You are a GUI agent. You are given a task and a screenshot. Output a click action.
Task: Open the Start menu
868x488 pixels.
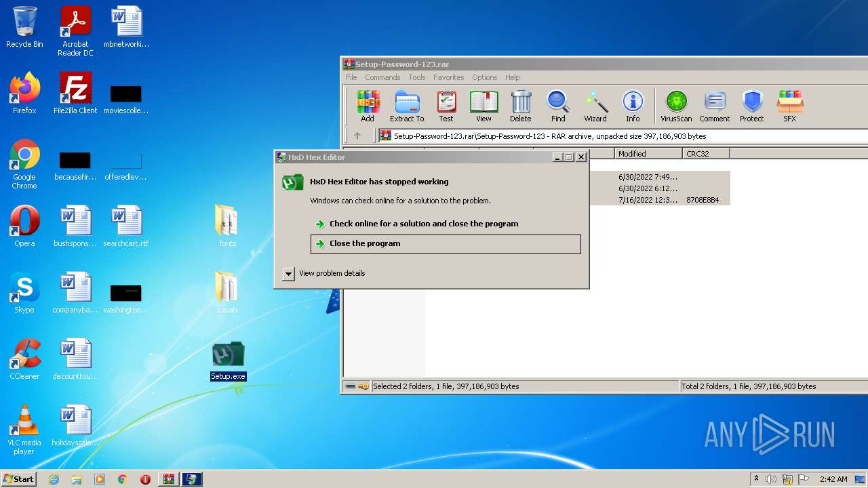(18, 479)
